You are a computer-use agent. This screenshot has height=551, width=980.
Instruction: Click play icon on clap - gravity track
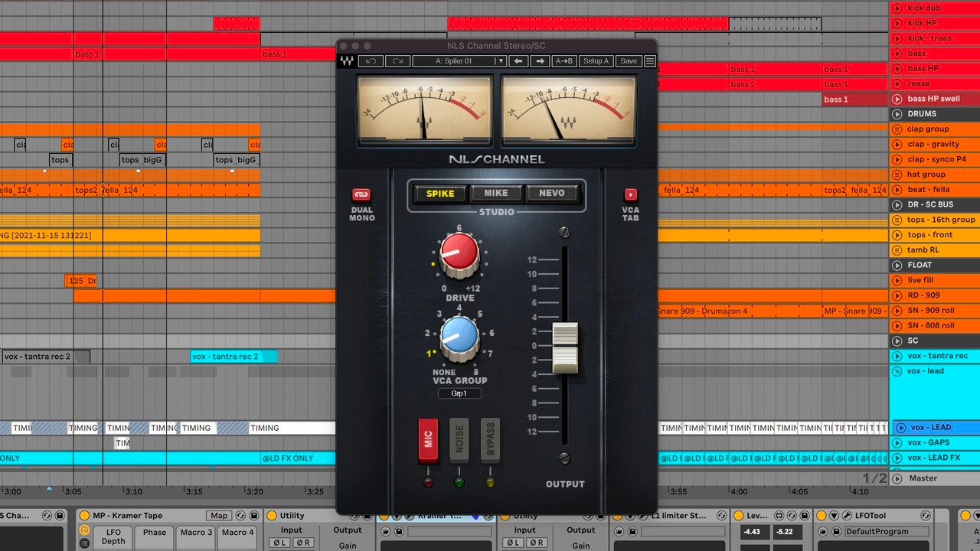897,145
